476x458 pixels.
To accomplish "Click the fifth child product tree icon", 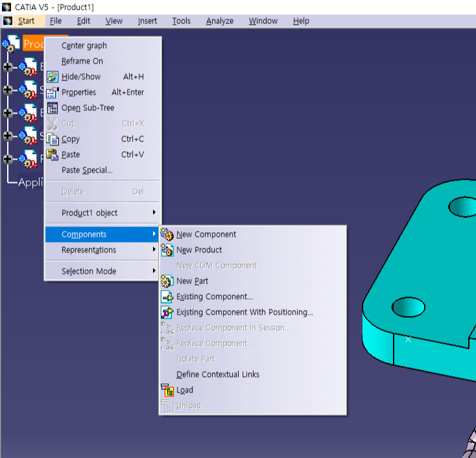I will click(28, 159).
